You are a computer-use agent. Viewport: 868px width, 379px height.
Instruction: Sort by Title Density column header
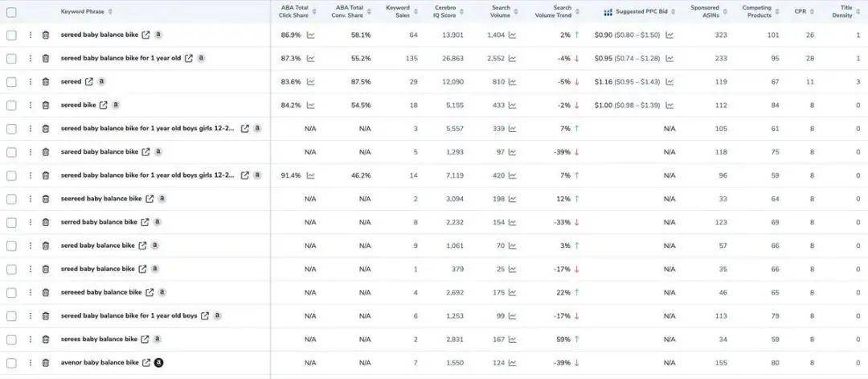click(x=842, y=12)
